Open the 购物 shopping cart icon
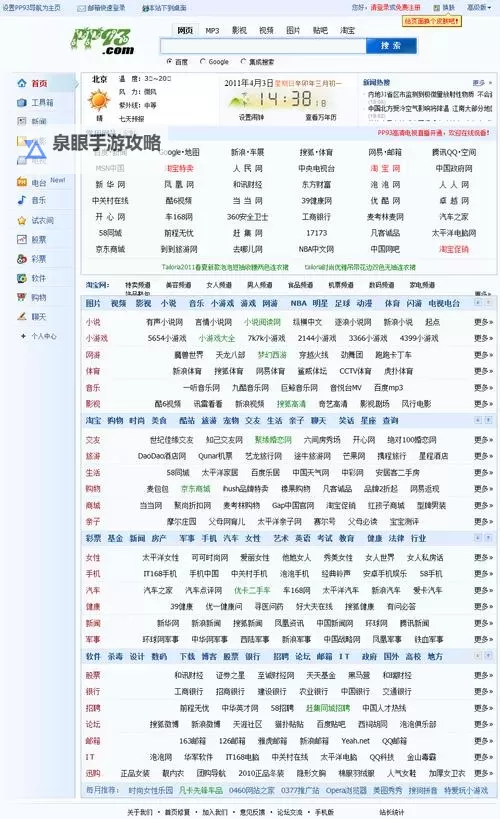The height and width of the screenshot is (819, 500). click(x=22, y=297)
